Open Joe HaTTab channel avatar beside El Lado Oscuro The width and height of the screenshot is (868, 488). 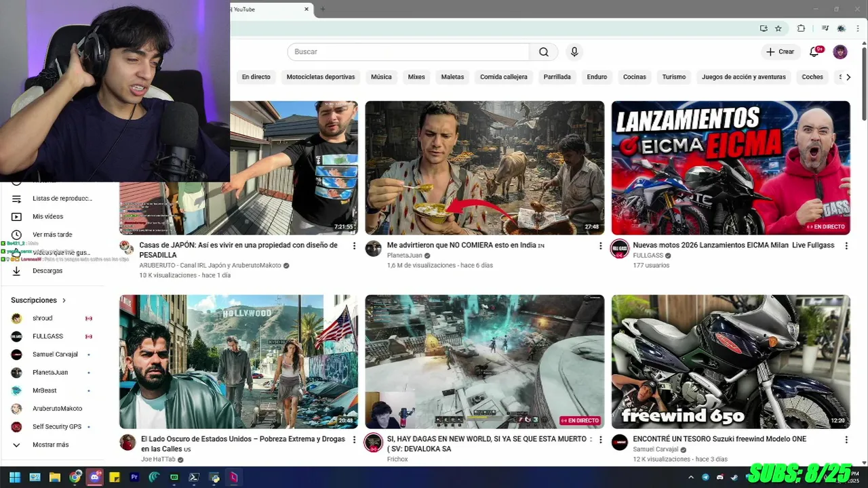coord(127,443)
